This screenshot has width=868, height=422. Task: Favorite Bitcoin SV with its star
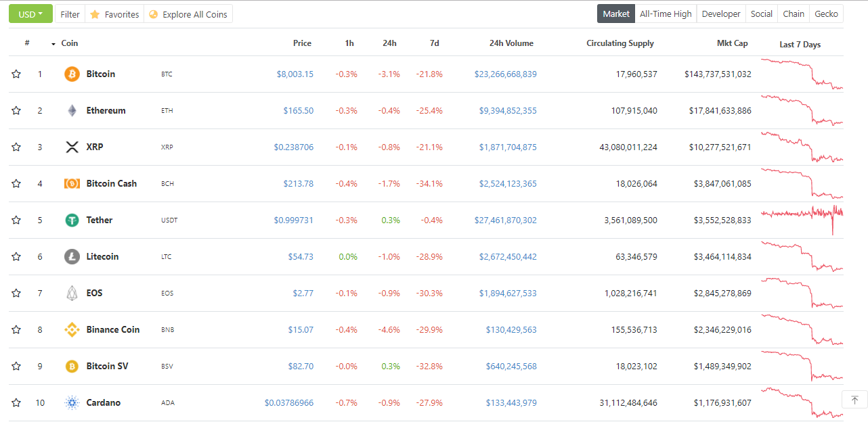(16, 367)
